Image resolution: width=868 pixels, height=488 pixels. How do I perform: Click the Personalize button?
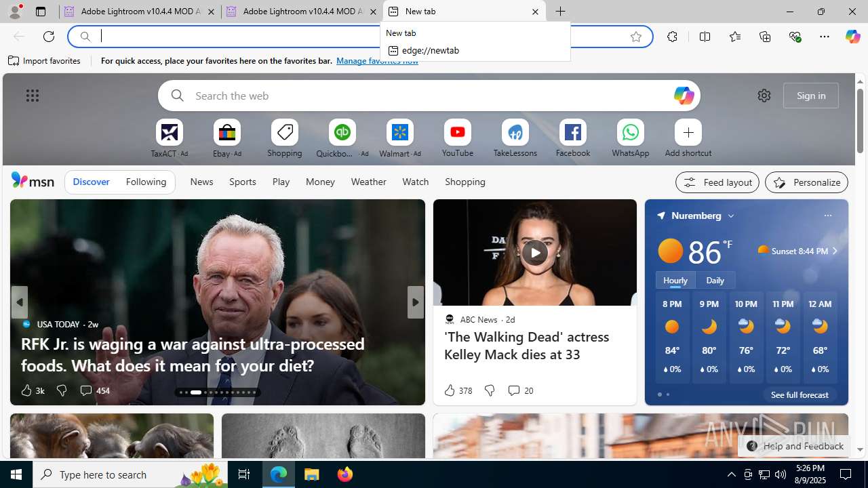(806, 182)
